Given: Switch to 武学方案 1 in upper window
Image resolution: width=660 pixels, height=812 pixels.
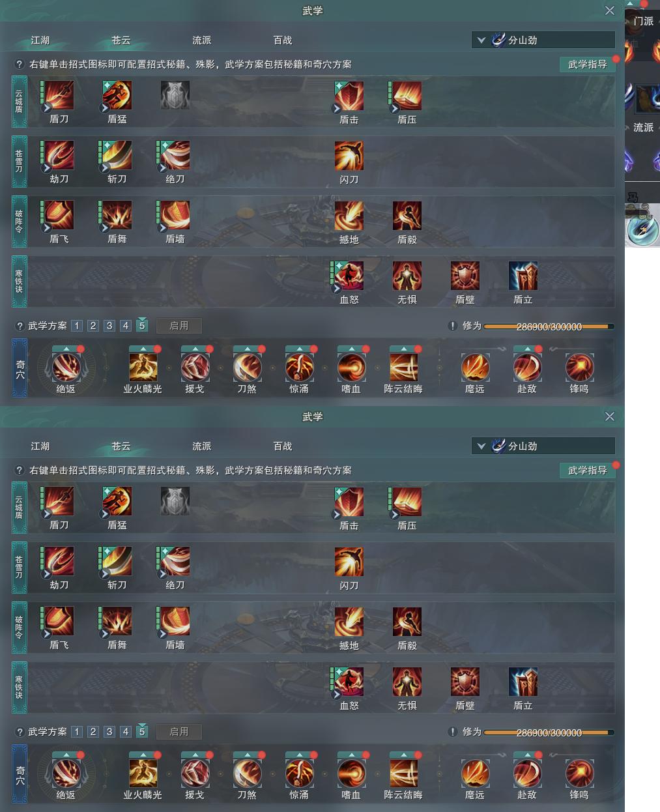Looking at the screenshot, I should click(x=77, y=326).
